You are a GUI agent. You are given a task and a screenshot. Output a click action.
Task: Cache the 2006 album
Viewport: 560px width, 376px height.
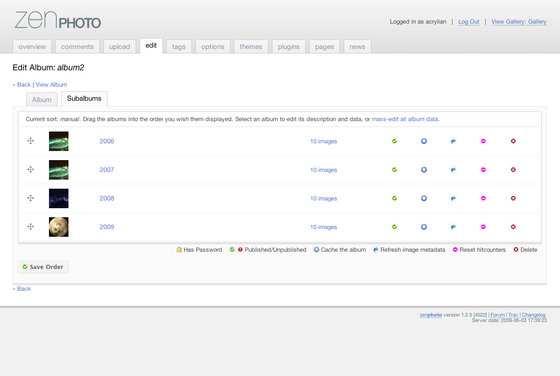coord(424,141)
